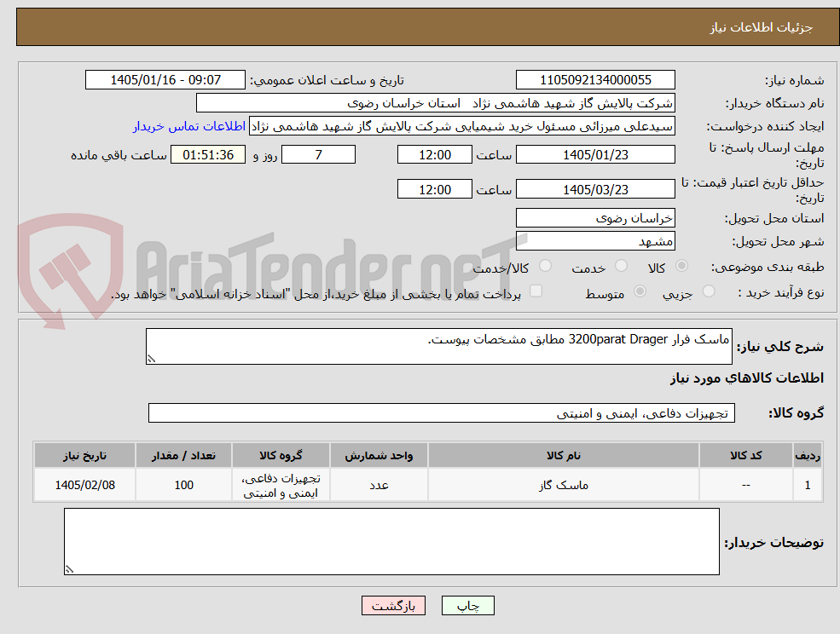This screenshot has height=634, width=840.
Task: Click the تاریخ نیاز column header
Action: pyautogui.click(x=84, y=456)
